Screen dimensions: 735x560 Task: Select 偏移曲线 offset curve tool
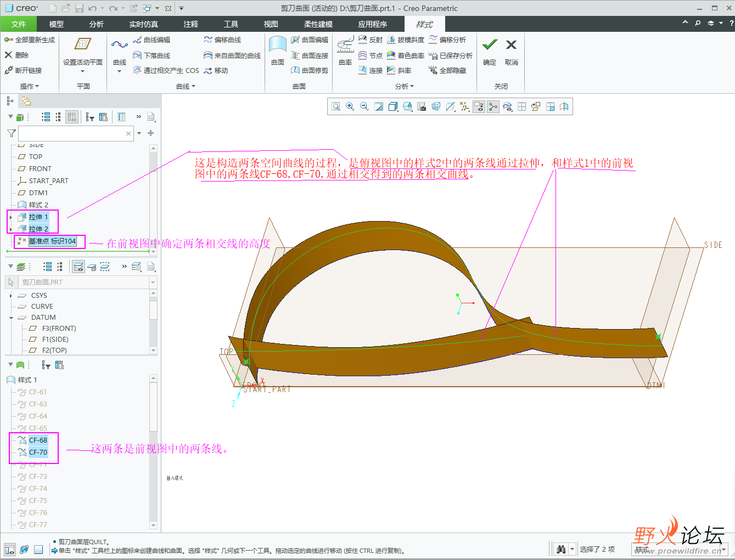[222, 40]
